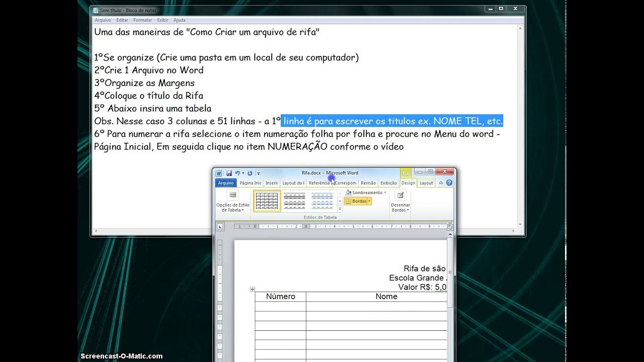
Task: Toggle the tab stop selector on ruler
Action: click(220, 227)
